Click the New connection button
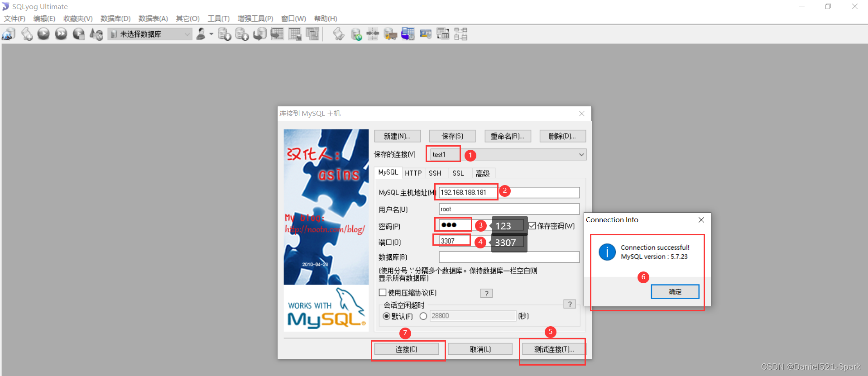 (397, 136)
